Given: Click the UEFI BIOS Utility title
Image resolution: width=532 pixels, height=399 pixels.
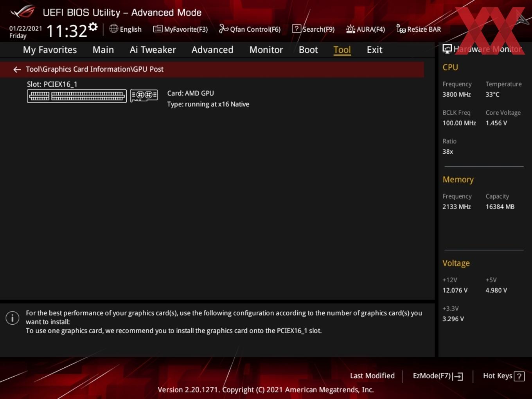Looking at the screenshot, I should (122, 13).
